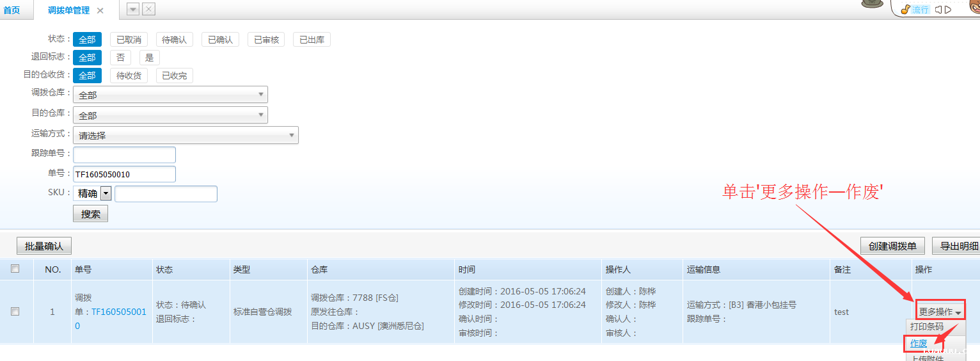Image resolution: width=980 pixels, height=361 pixels.
Task: Filter 目的仓收货 by 待收货
Action: pos(129,76)
